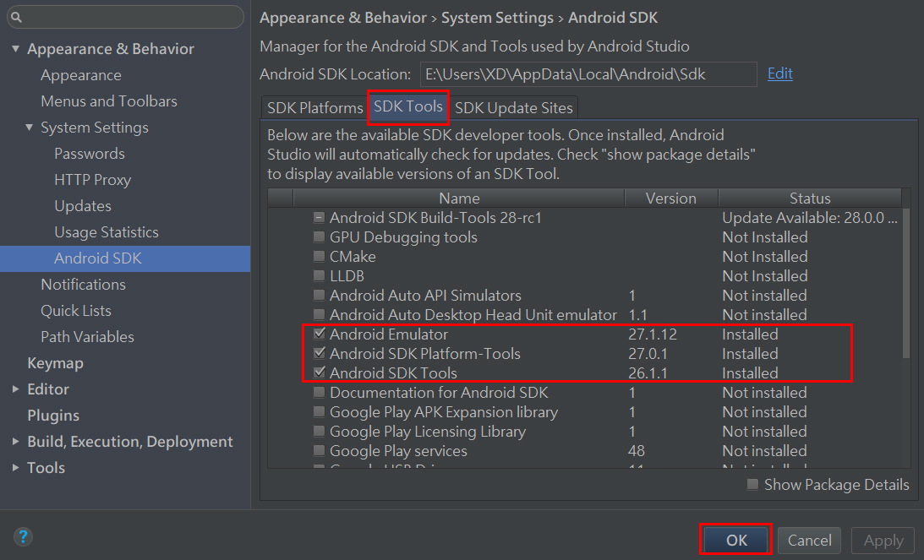The width and height of the screenshot is (924, 560).
Task: Click version 27.0.1 of Platform-Tools
Action: pos(648,354)
